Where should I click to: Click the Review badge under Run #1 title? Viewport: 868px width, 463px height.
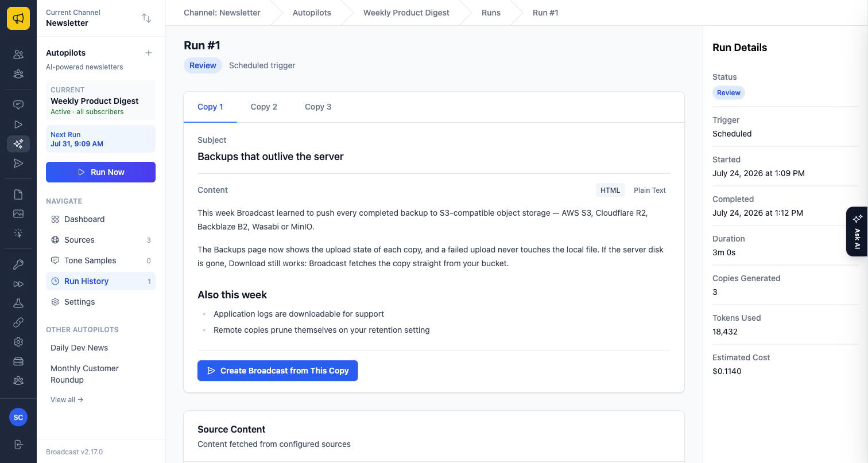tap(203, 65)
